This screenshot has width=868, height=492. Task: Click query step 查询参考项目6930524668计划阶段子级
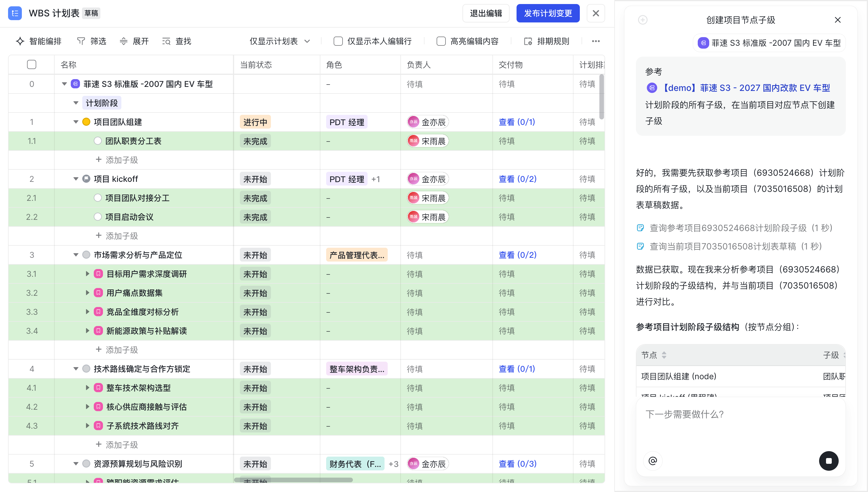735,228
